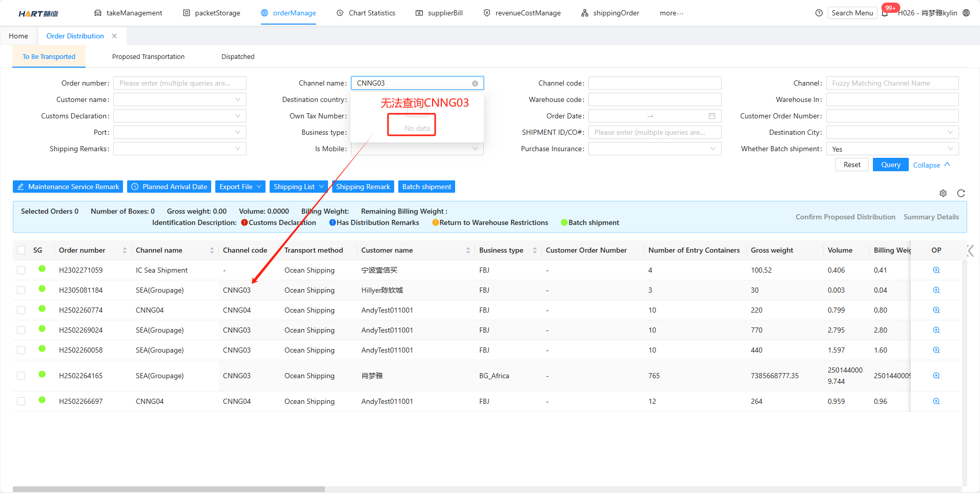
Task: Select the checkbox for order H2502266697
Action: point(21,401)
